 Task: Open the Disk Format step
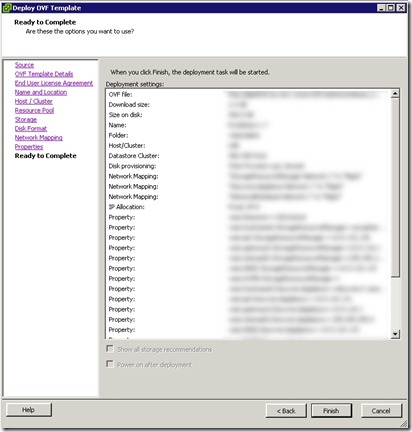tap(31, 128)
